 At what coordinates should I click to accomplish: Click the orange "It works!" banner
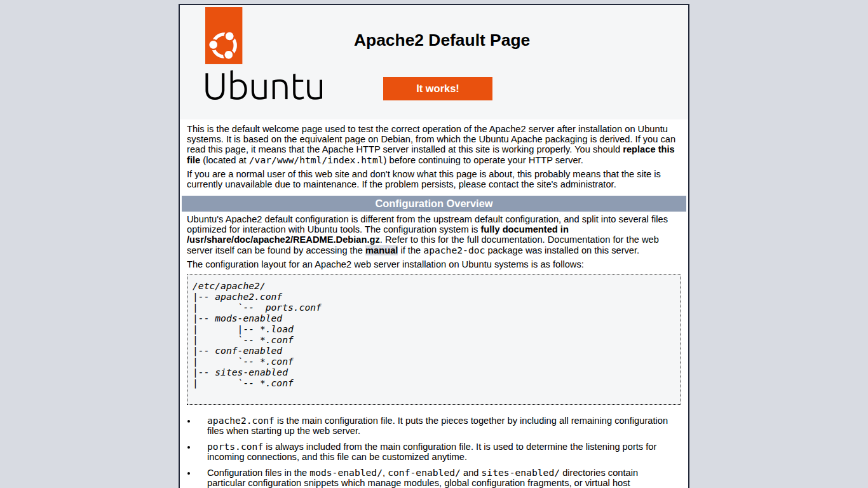438,89
